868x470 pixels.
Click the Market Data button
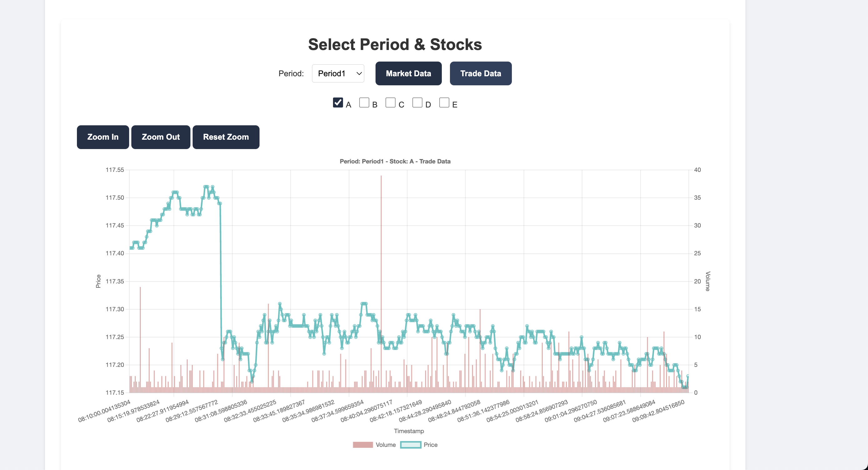pyautogui.click(x=408, y=73)
